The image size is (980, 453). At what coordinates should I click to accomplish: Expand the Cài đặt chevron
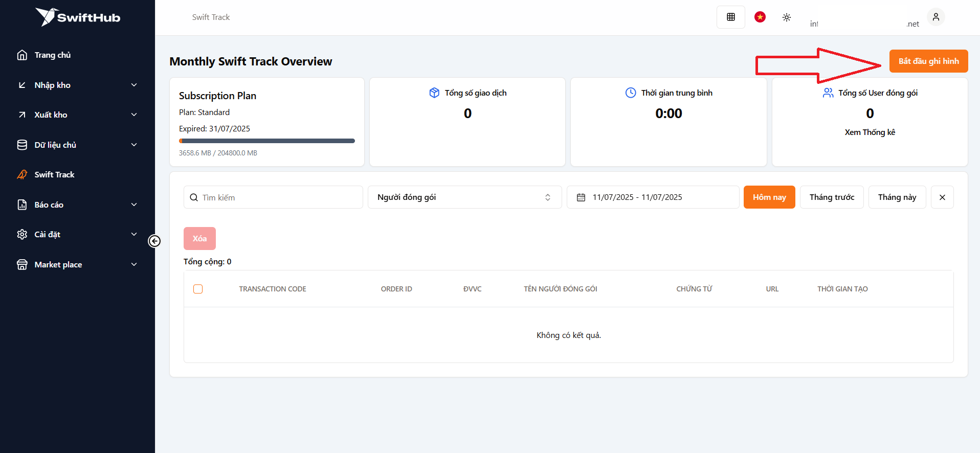pos(134,234)
